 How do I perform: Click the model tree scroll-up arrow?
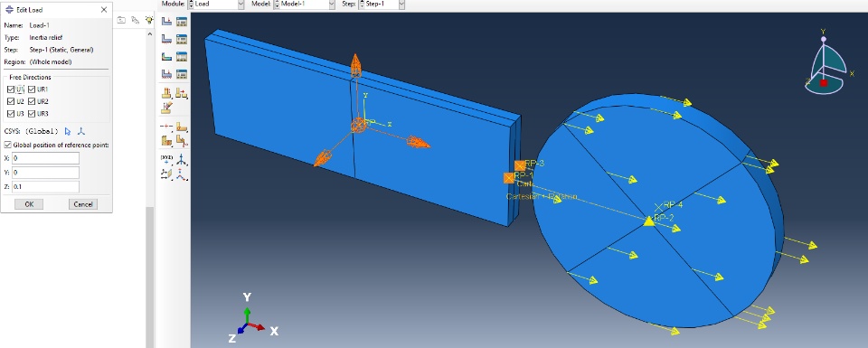click(x=149, y=34)
